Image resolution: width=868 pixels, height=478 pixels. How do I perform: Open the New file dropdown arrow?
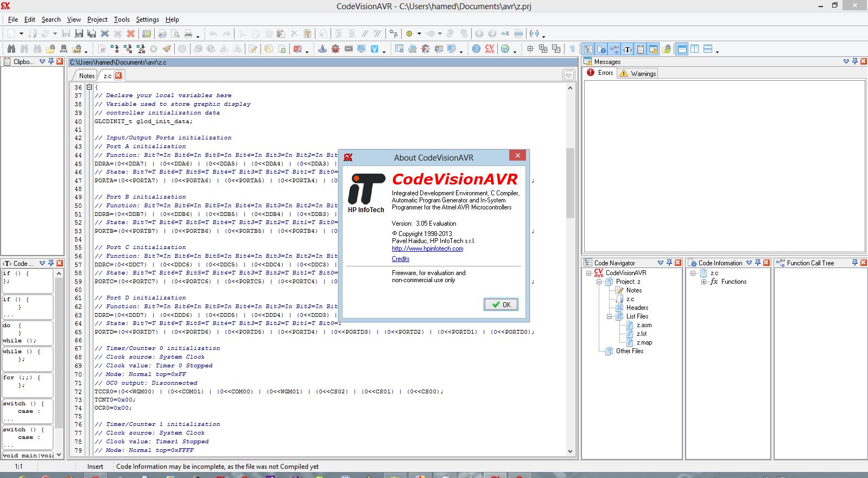click(x=21, y=34)
